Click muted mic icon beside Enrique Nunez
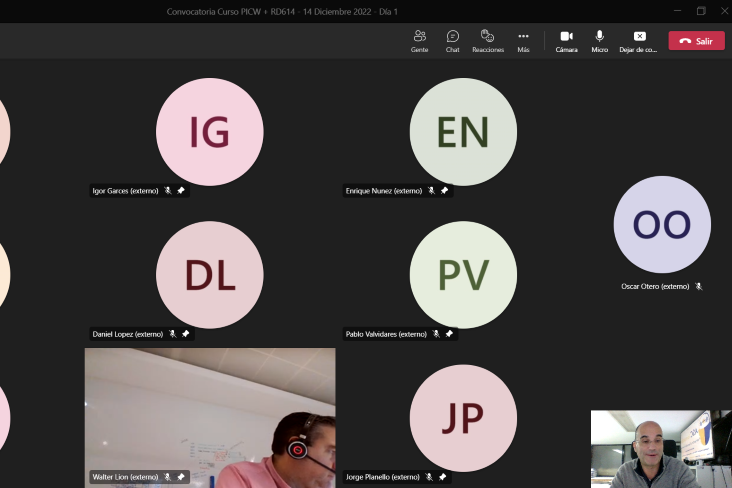Screen dimensions: 732x488 431,191
